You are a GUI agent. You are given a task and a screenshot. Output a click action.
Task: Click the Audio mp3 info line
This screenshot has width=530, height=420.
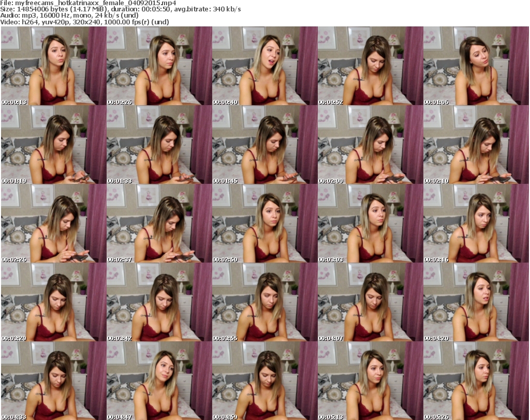[x=69, y=16]
